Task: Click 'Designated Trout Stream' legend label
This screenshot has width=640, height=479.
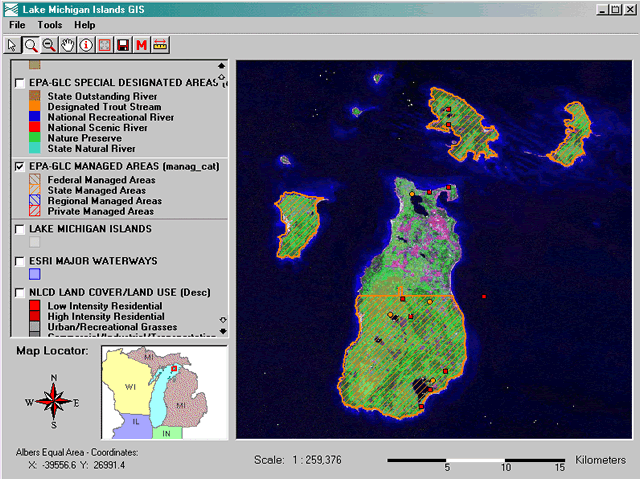Action: click(104, 106)
